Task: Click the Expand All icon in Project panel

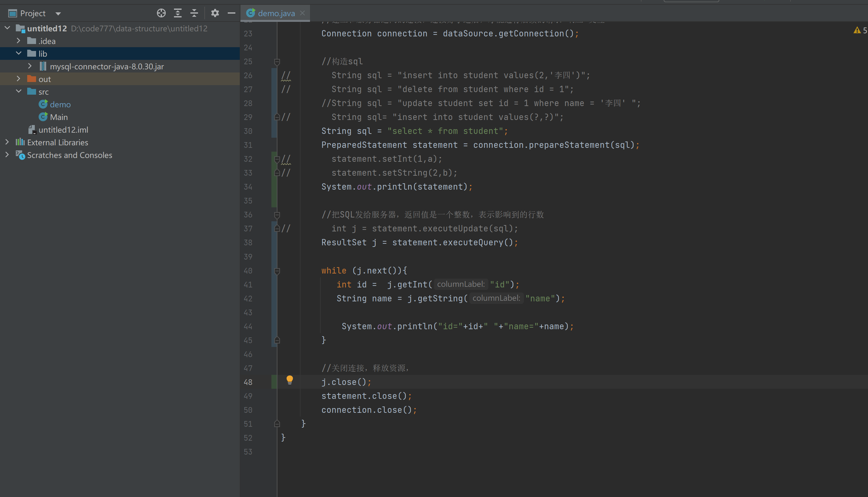Action: click(178, 13)
